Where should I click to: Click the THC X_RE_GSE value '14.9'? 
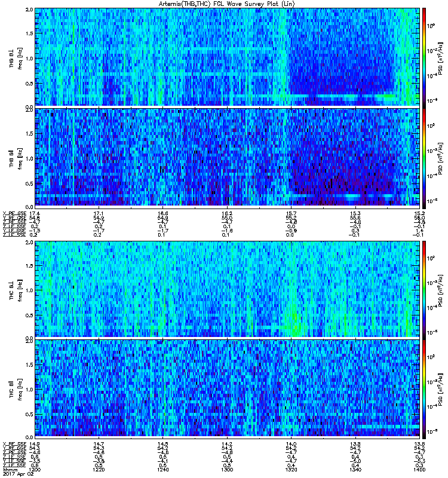[x=34, y=444]
